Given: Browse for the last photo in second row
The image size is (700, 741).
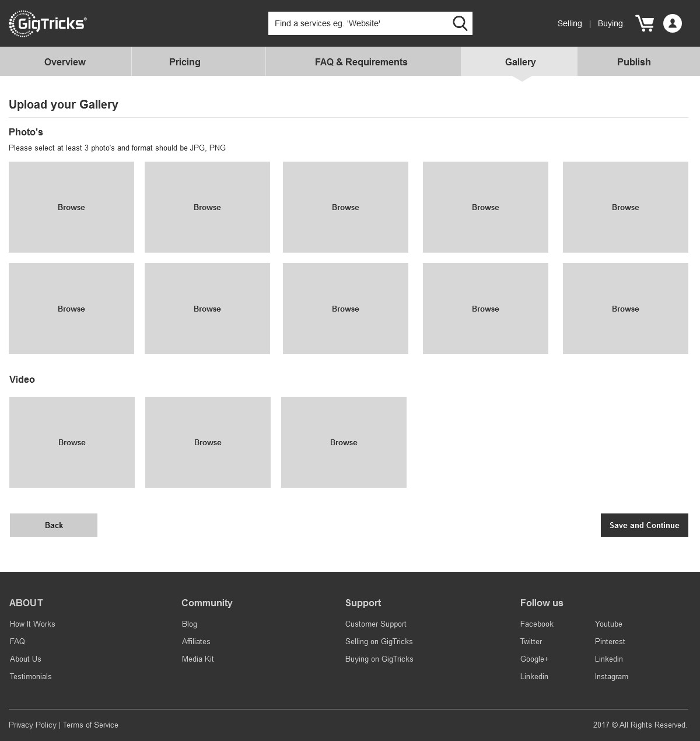Looking at the screenshot, I should click(x=625, y=309).
